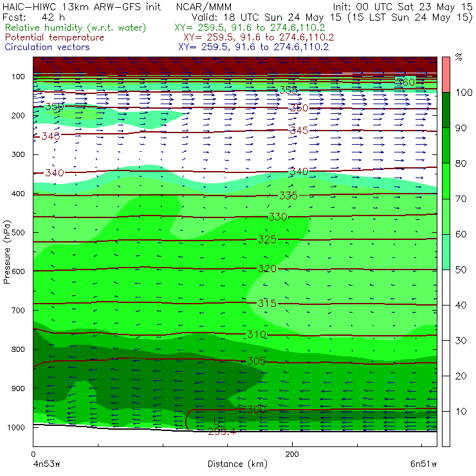Click the '320' potential temperature contour label
This screenshot has height=476, width=476.
[267, 268]
